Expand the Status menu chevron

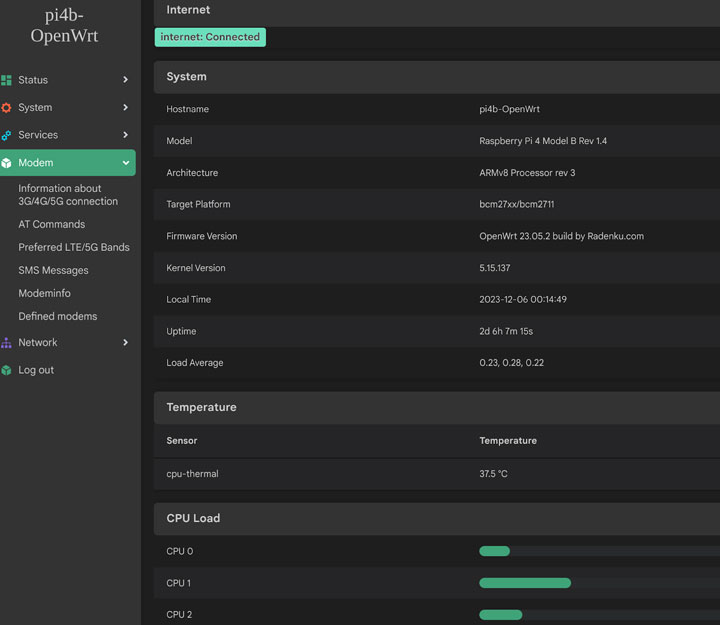tap(125, 80)
